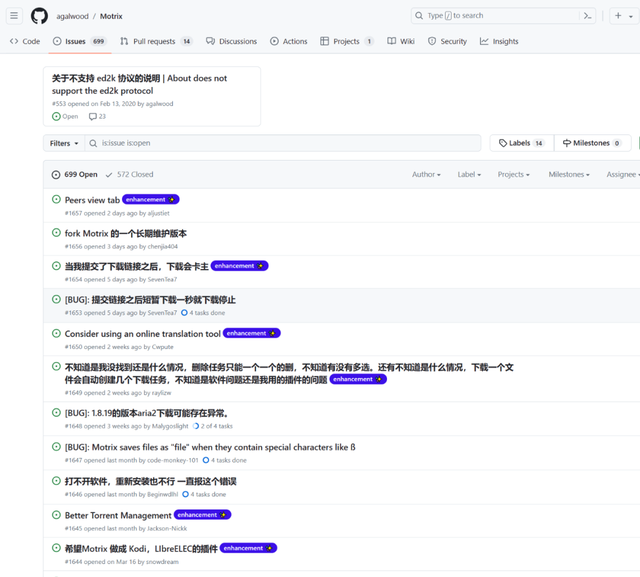The image size is (640, 577).
Task: Click comments icon on pinned ed2k issue
Action: coord(93,116)
